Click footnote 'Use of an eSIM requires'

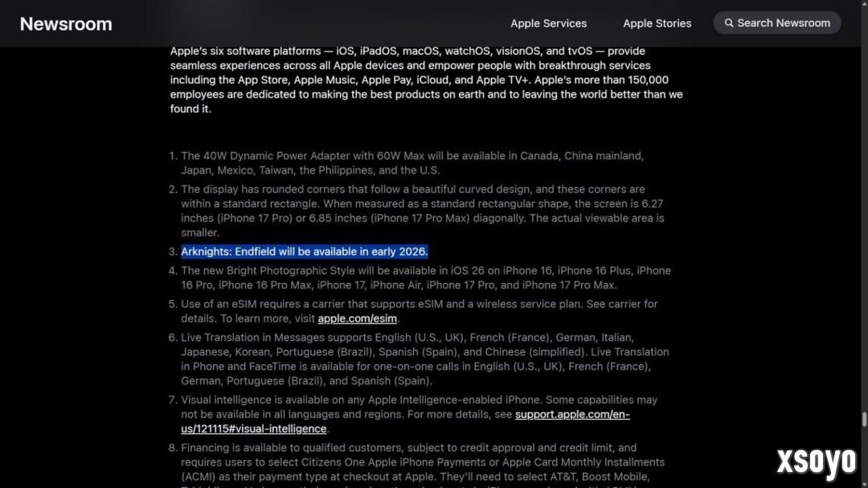point(419,311)
